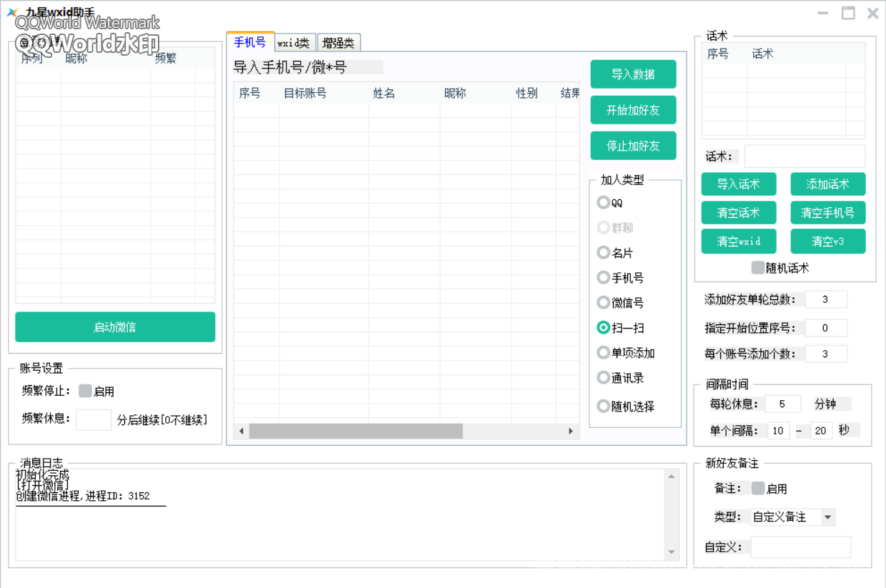Click the 导入话术 button
This screenshot has width=886, height=588.
[739, 184]
